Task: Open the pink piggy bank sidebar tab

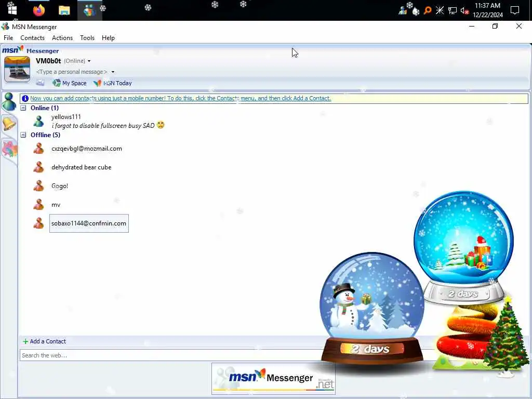Action: coord(9,149)
